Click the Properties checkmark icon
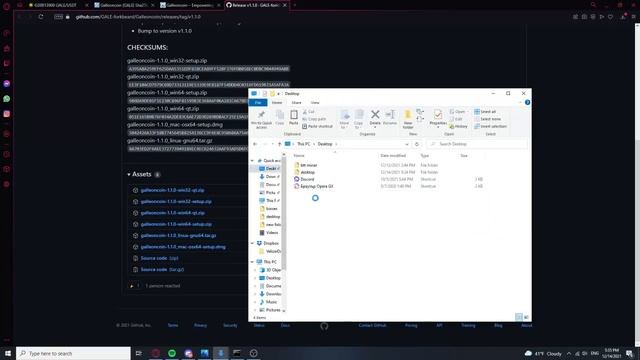The width and height of the screenshot is (640, 360). 438,115
